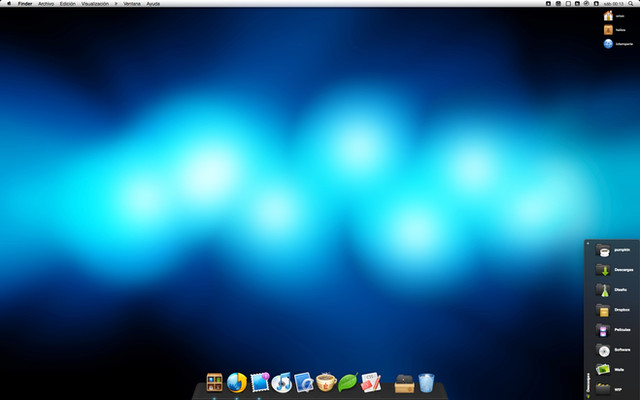The image size is (640, 400).
Task: Open the Ayuda menu
Action: (x=153, y=4)
